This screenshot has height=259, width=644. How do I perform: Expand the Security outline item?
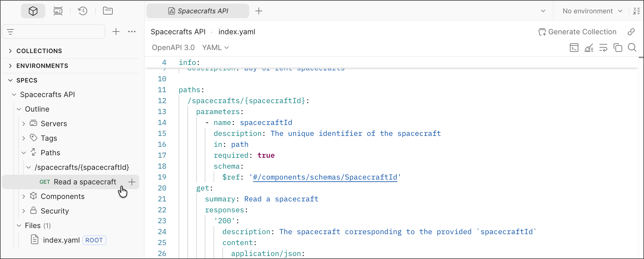24,211
